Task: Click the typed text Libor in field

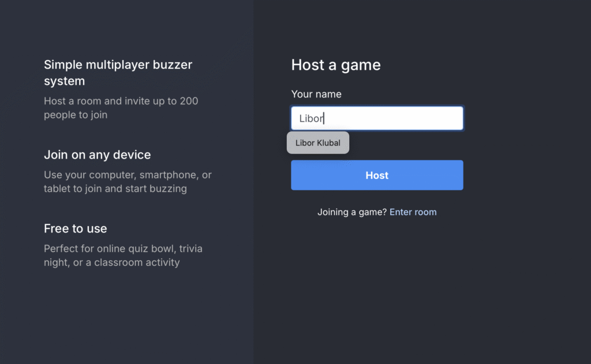Action: click(311, 119)
